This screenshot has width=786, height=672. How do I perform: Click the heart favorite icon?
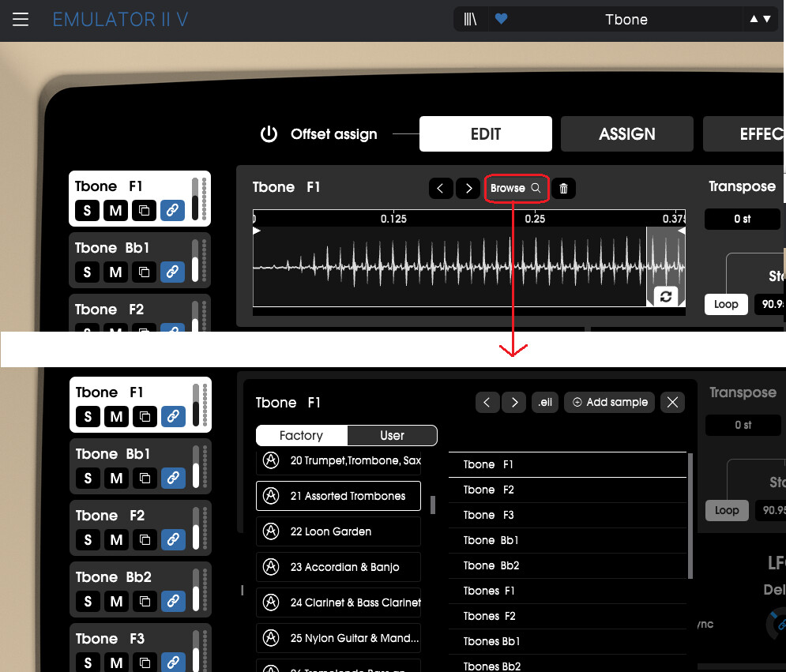pyautogui.click(x=501, y=20)
